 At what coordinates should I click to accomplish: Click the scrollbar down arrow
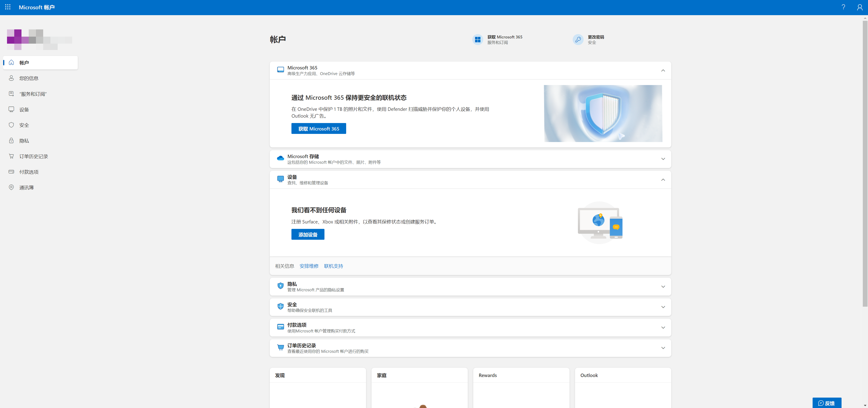(865, 405)
